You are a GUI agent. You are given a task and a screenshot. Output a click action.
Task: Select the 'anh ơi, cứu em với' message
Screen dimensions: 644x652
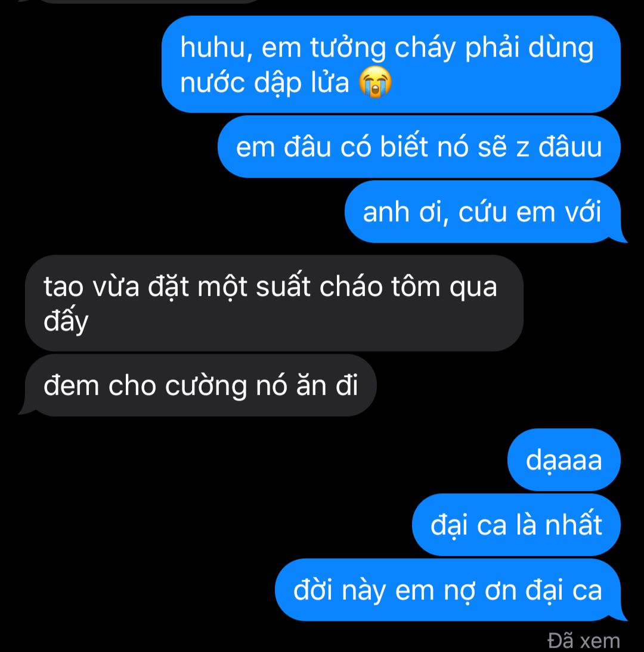click(484, 212)
